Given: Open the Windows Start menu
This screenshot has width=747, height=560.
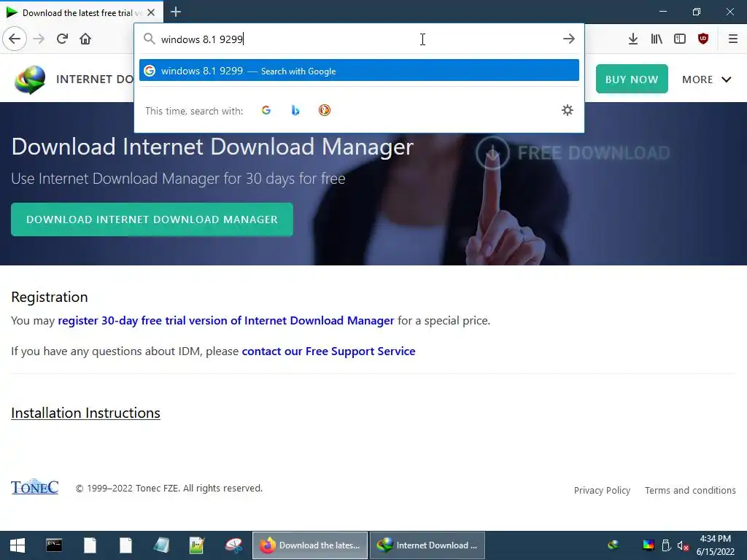Looking at the screenshot, I should point(18,545).
